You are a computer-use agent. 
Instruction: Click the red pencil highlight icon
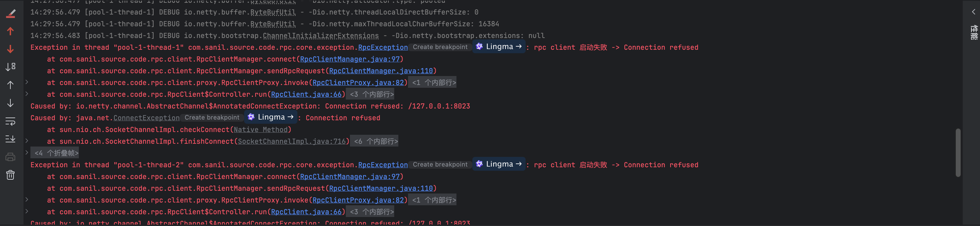click(x=11, y=14)
